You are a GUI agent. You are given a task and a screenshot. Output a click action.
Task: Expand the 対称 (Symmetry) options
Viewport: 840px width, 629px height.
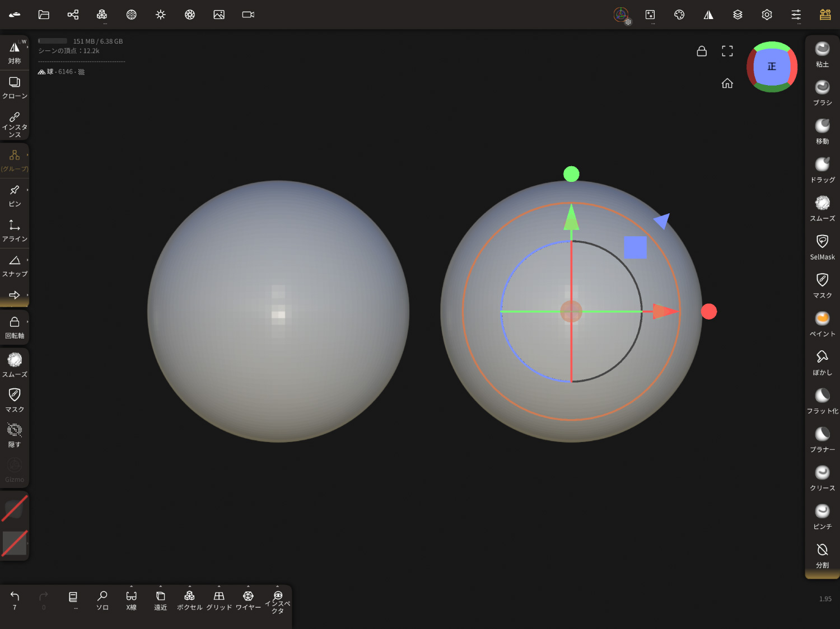[x=27, y=48]
